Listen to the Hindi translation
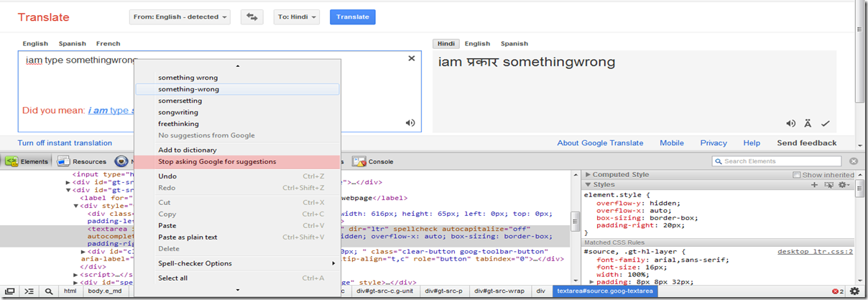The height and width of the screenshot is (300, 868). tap(791, 124)
